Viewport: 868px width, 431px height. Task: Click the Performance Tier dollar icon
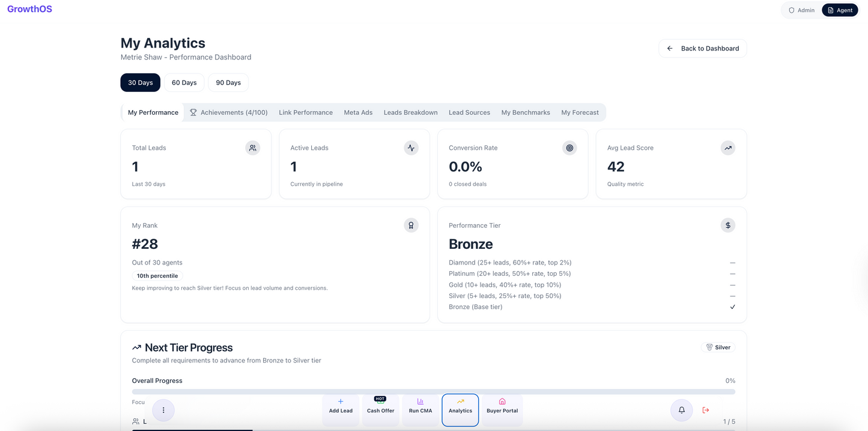(x=727, y=225)
